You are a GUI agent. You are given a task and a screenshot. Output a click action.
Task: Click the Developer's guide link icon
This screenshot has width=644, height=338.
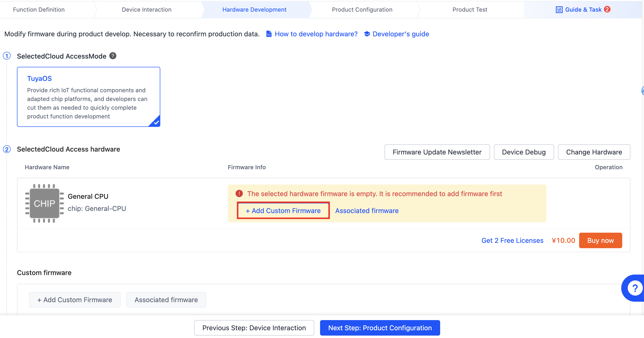coord(368,34)
